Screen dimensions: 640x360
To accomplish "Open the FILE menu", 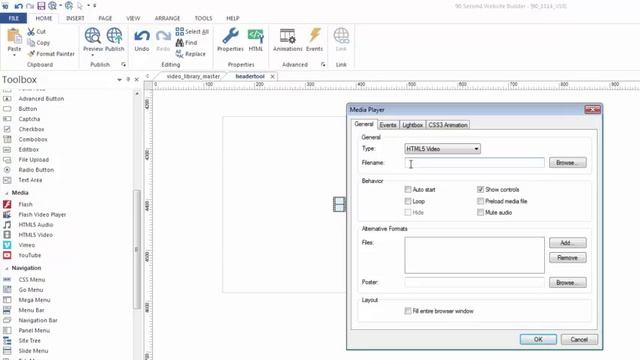I will 13,18.
